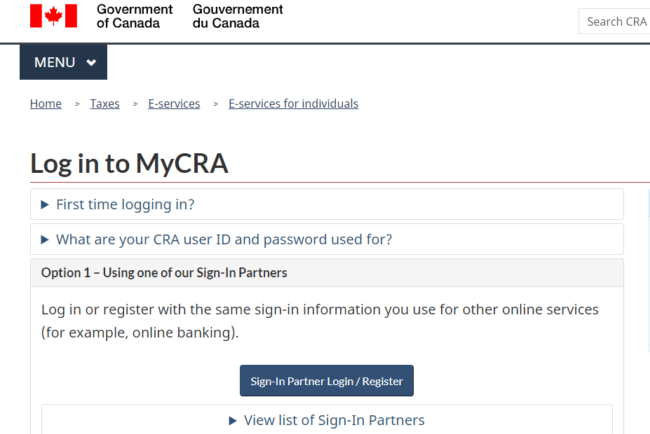
Task: Open the Taxes breadcrumb link
Action: click(x=105, y=104)
